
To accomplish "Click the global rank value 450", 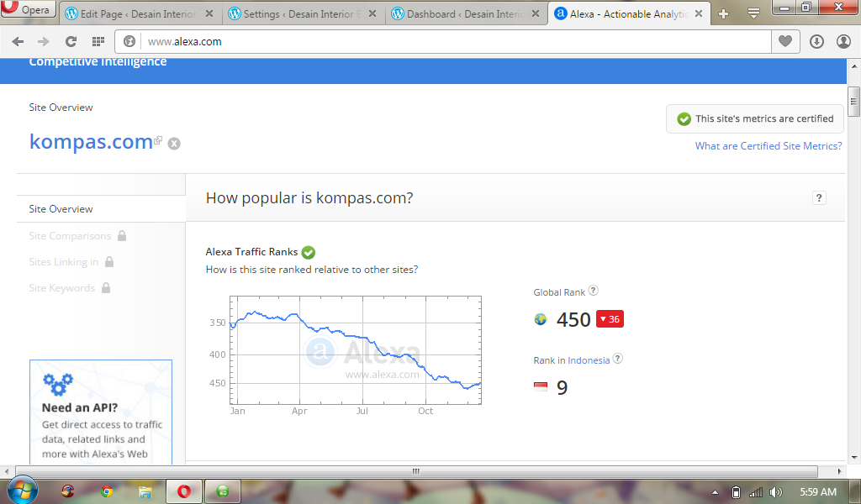I will point(573,319).
